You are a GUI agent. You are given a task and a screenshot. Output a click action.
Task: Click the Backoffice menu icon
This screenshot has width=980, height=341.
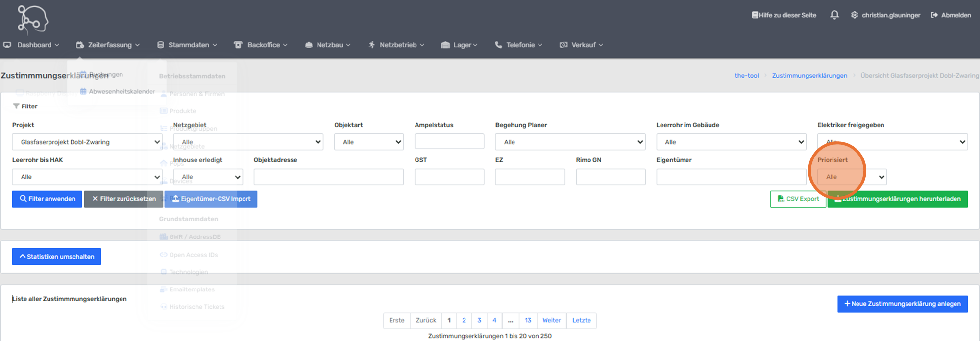(238, 45)
